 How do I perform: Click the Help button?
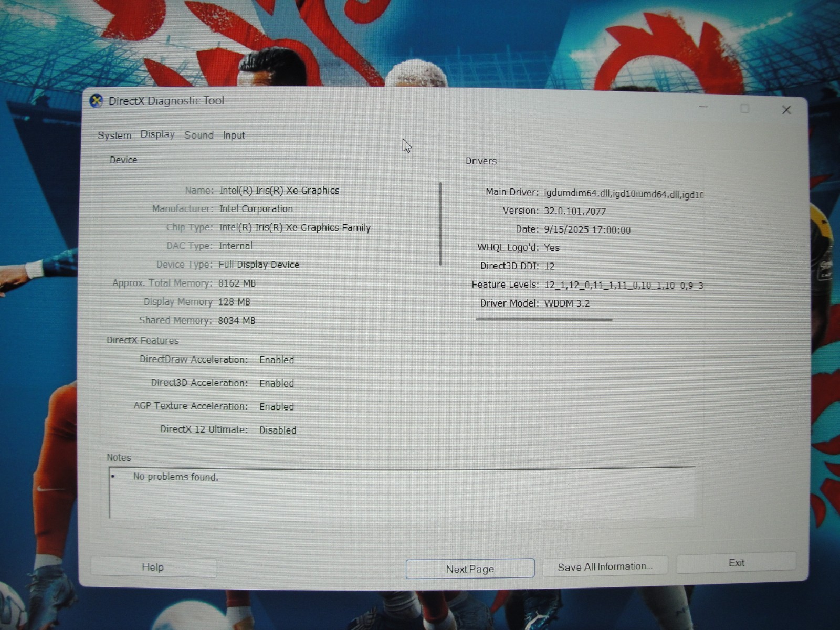153,567
